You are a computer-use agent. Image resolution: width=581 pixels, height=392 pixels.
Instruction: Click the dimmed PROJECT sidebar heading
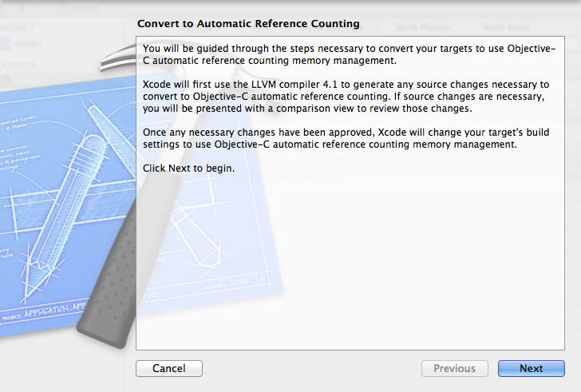click(18, 25)
